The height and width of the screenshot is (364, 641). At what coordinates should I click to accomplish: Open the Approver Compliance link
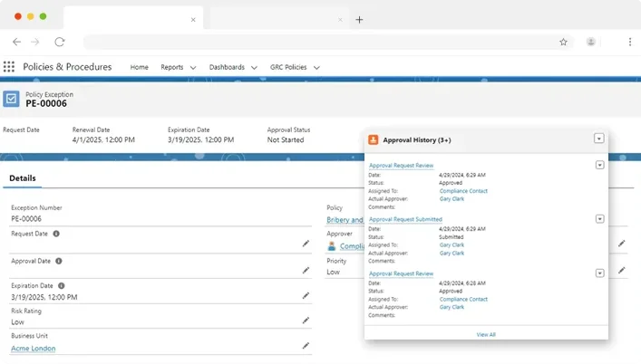coord(352,246)
